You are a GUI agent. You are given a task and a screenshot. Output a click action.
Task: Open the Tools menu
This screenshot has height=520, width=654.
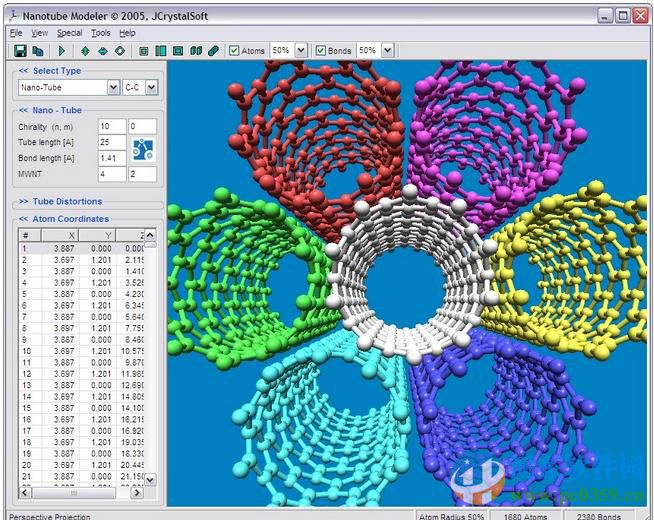[x=101, y=33]
